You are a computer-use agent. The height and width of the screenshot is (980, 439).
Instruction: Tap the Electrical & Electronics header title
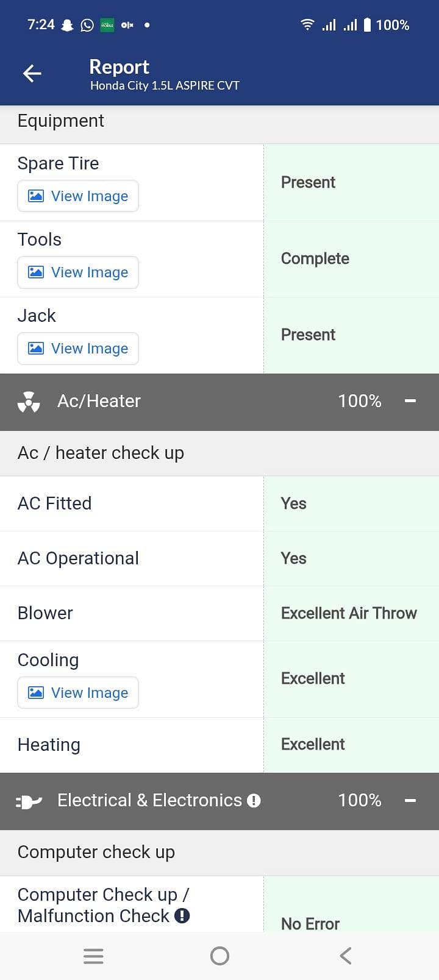(149, 800)
